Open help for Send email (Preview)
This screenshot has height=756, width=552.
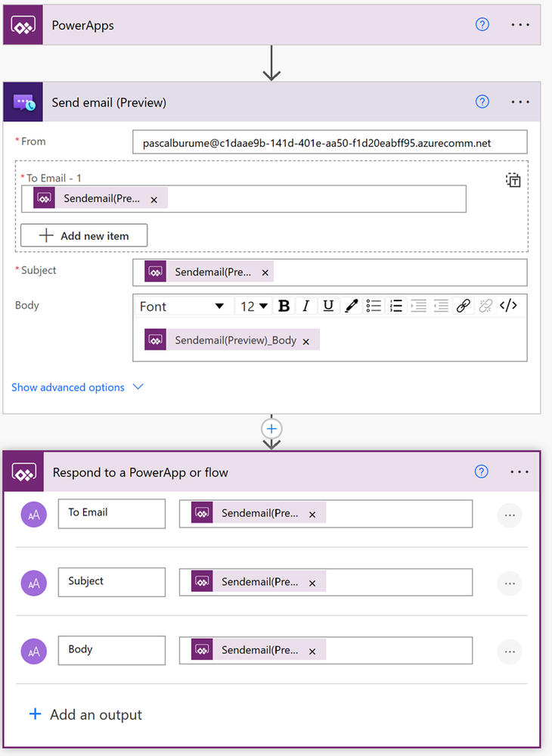[482, 101]
